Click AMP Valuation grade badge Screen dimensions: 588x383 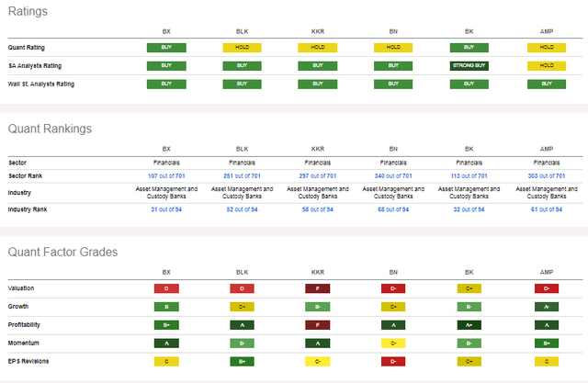(x=547, y=288)
